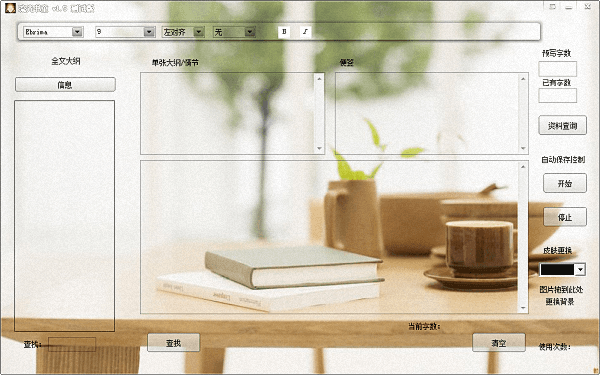The width and height of the screenshot is (600, 375).
Task: Toggle the bold B formatting button
Action: (x=284, y=32)
